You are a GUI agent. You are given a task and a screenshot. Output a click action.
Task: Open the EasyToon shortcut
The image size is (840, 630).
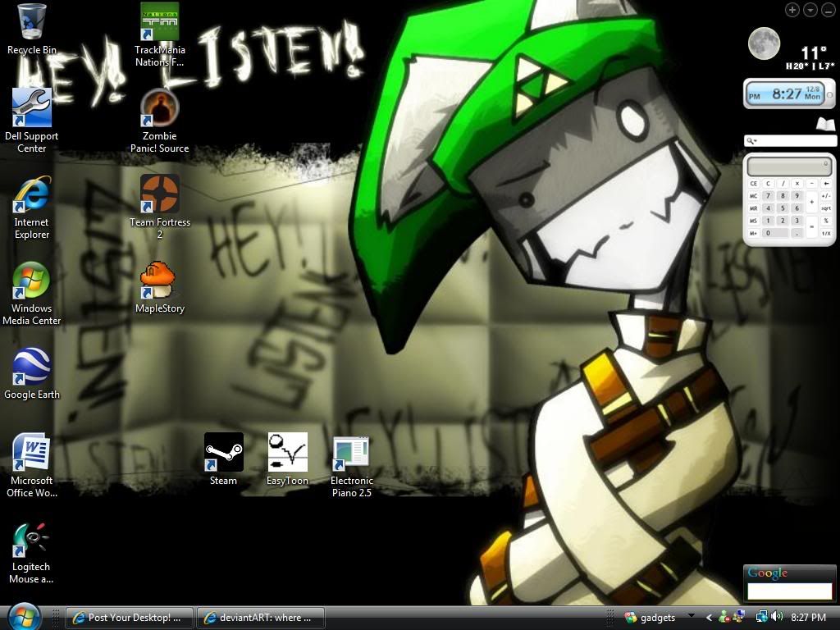[x=287, y=453]
